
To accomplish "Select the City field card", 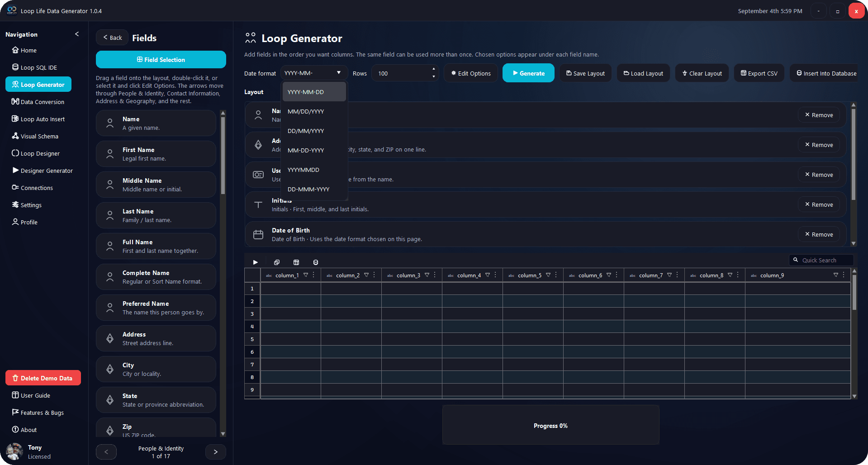I will click(x=156, y=369).
